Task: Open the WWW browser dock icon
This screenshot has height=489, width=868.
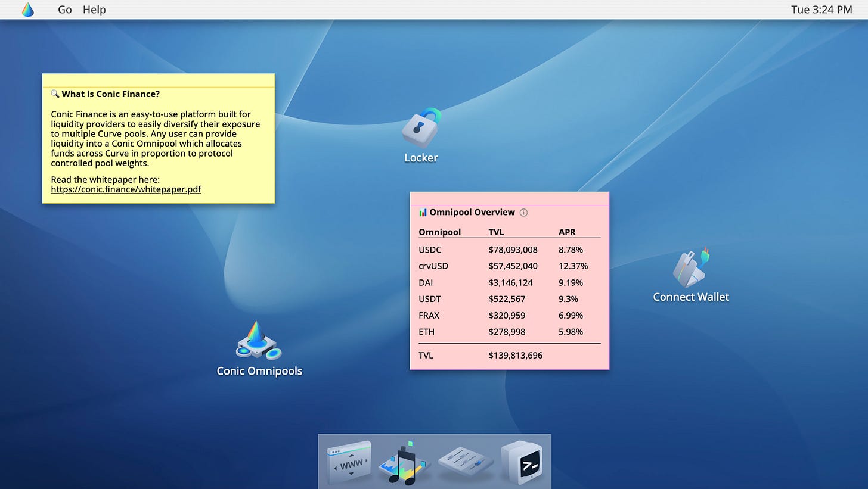Action: click(349, 462)
